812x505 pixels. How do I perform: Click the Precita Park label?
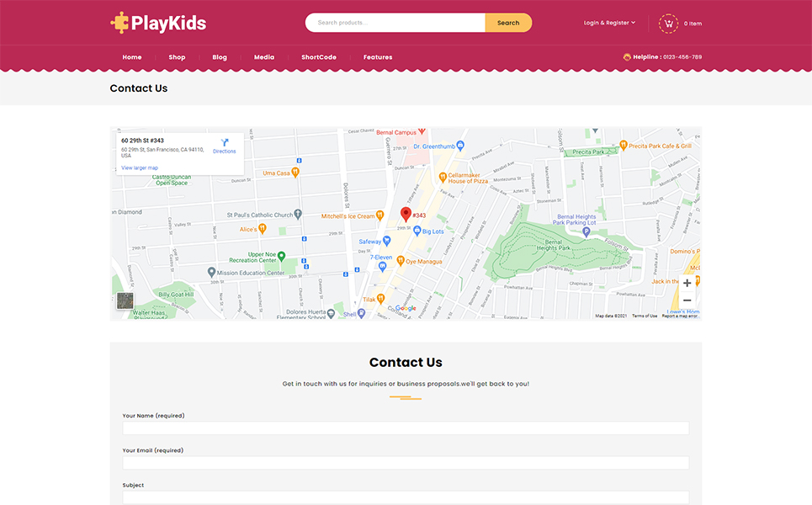pyautogui.click(x=588, y=151)
